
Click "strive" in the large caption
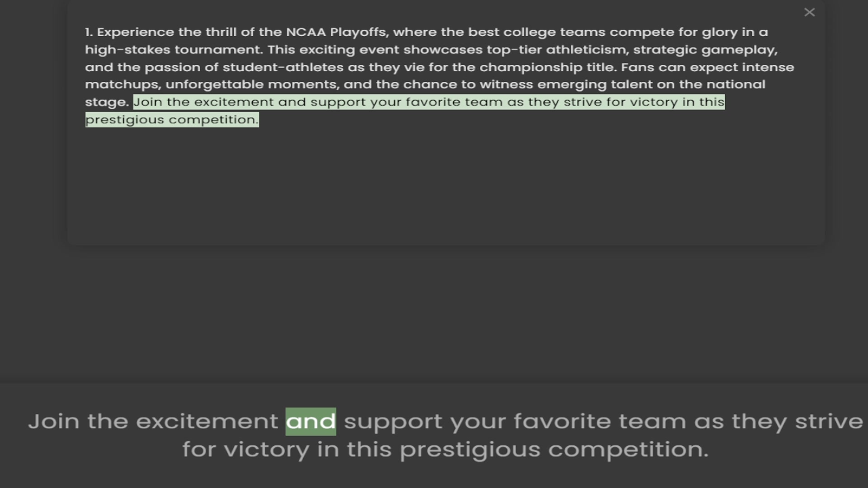coord(829,422)
